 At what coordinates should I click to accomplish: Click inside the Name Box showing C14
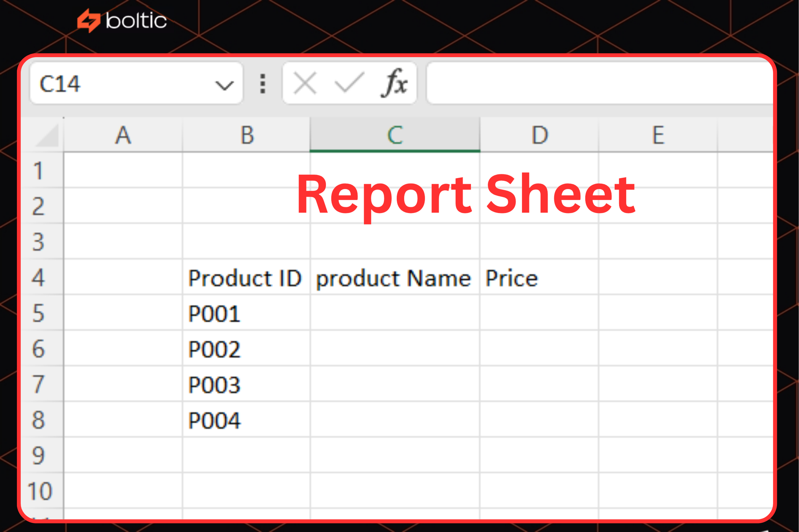tap(102, 84)
